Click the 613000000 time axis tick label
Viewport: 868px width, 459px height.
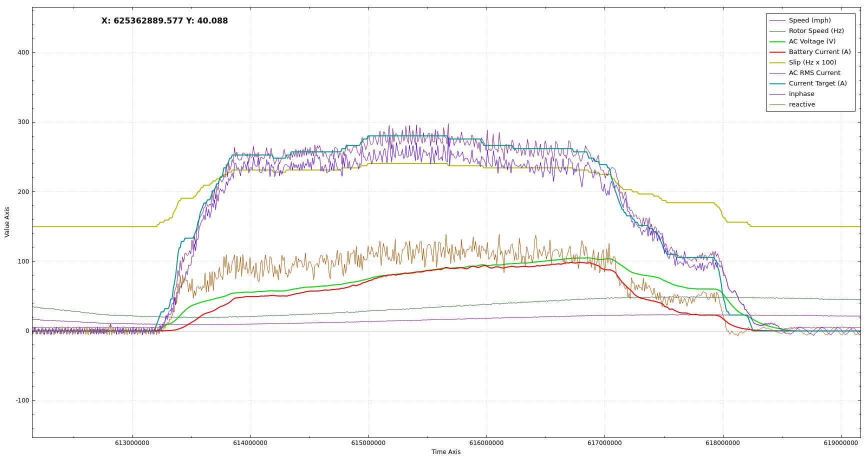pos(132,443)
